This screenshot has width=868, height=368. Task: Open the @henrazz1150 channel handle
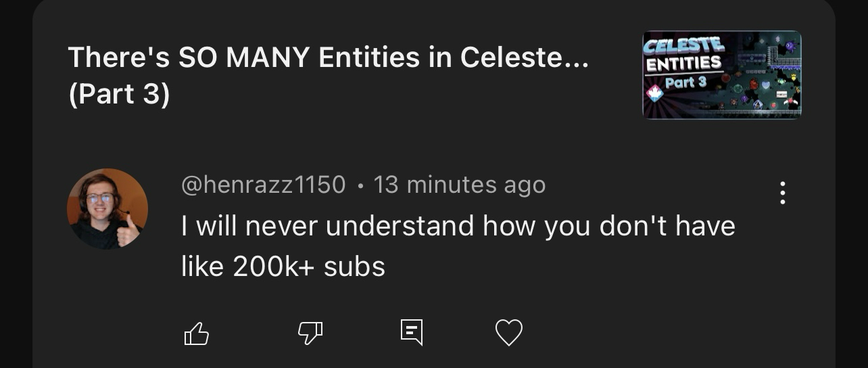click(x=263, y=185)
